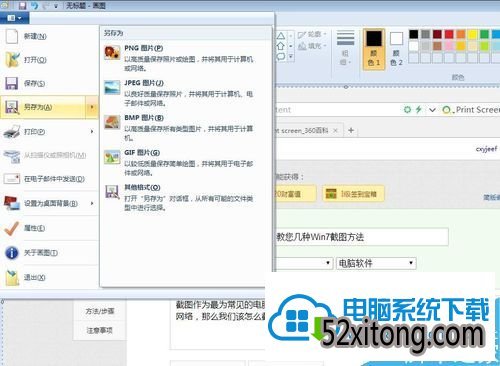This screenshot has width=500, height=366.
Task: Pick the yellow color swatch in top row
Action: [472, 34]
